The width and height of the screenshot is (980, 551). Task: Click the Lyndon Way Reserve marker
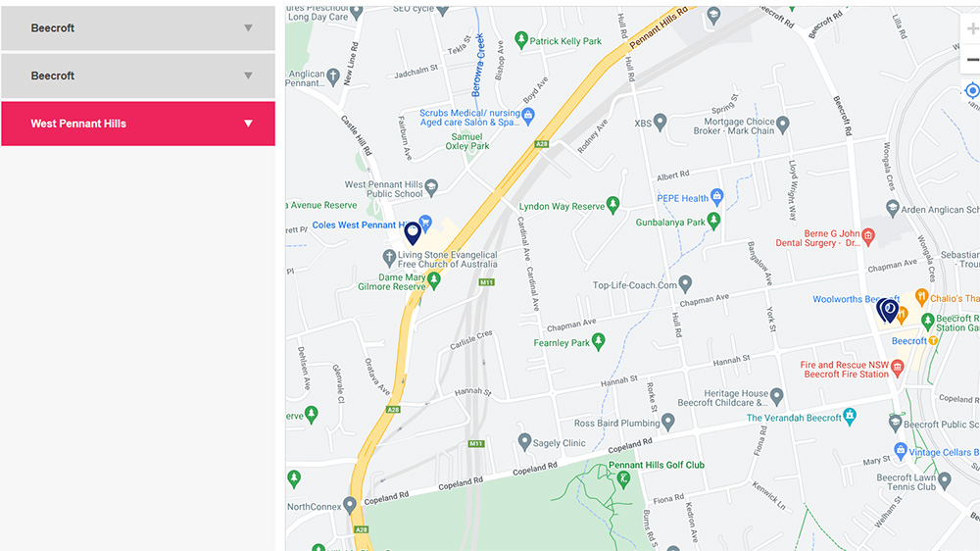613,205
